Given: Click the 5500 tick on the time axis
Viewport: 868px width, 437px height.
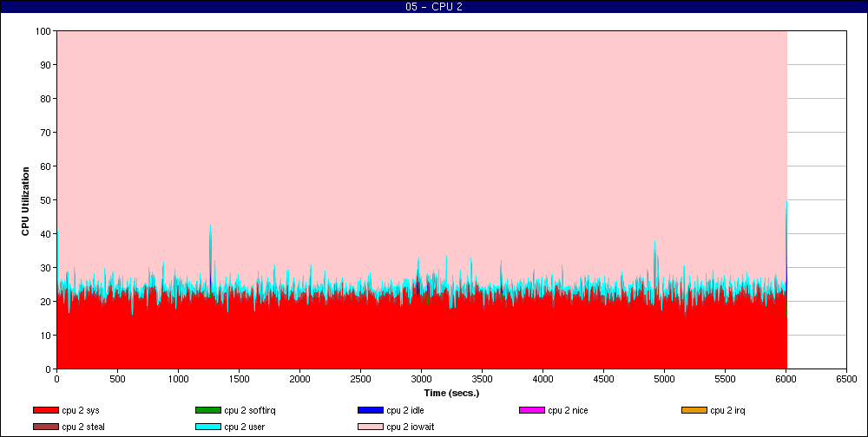Looking at the screenshot, I should (x=725, y=380).
